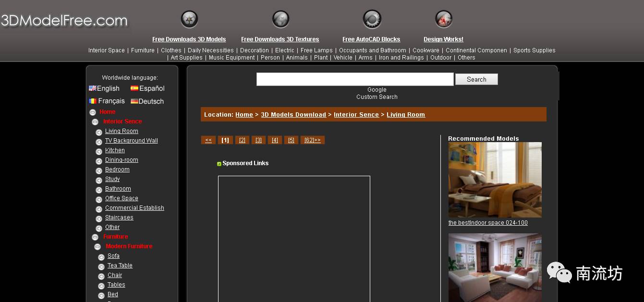Open the Commercial Establish sidebar link
644x302 pixels.
pyautogui.click(x=134, y=208)
